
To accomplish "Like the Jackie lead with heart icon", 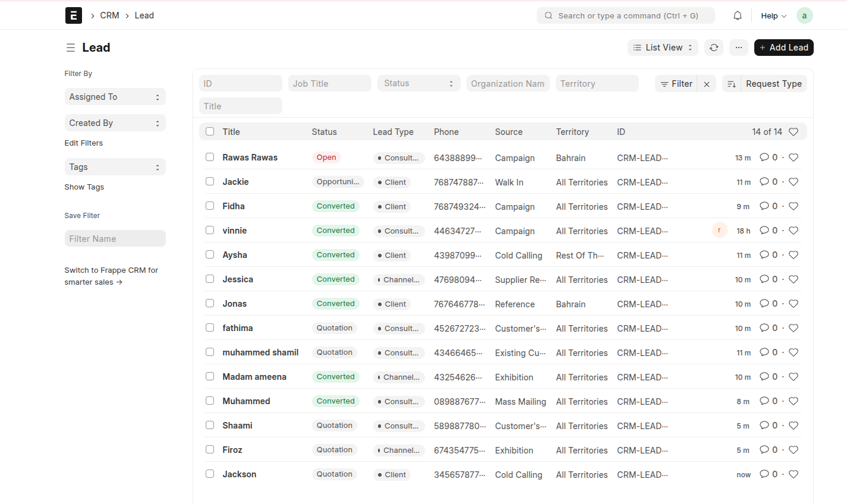I will [x=794, y=182].
